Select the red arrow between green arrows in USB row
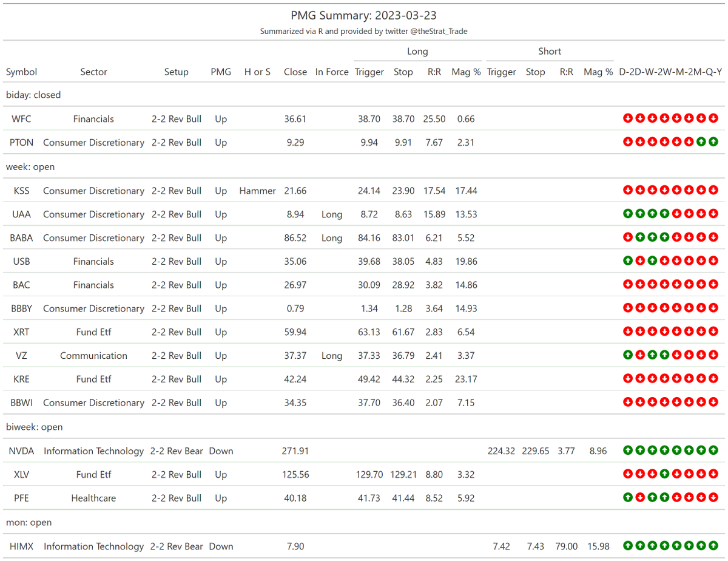 click(640, 261)
